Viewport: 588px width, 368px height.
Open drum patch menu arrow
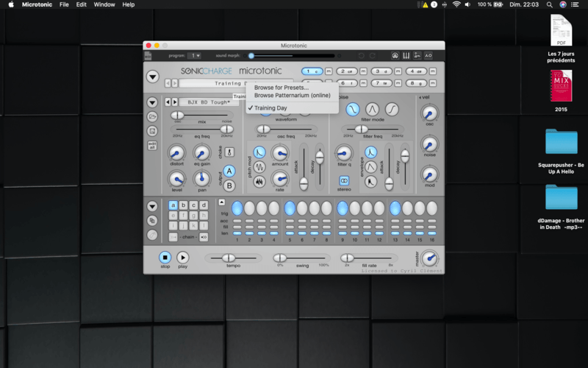(x=152, y=102)
